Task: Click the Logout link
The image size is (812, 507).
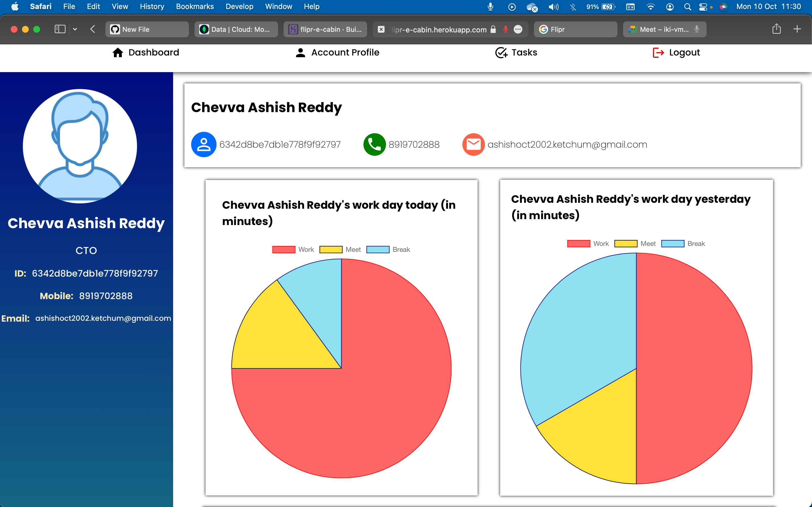Action: [684, 53]
